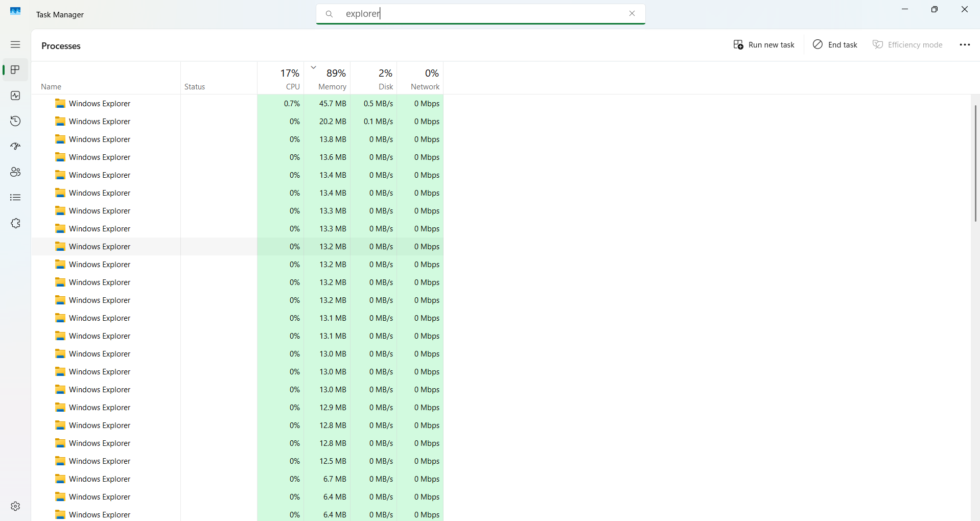Clear the search box text
Image resolution: width=980 pixels, height=521 pixels.
pos(632,14)
